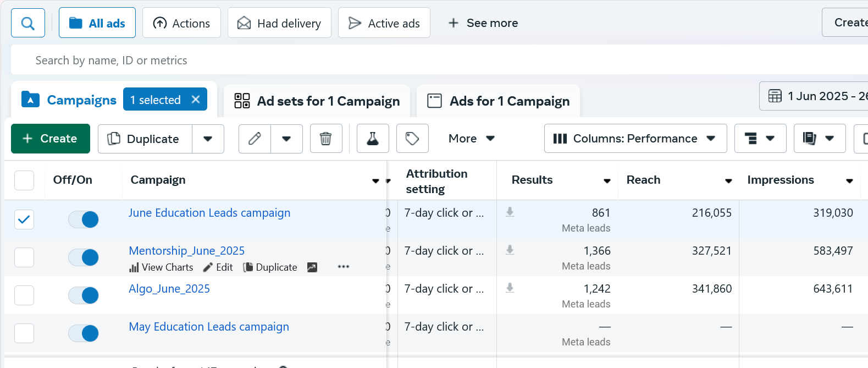Open Columns: Performance dropdown
This screenshot has height=368, width=868.
635,139
